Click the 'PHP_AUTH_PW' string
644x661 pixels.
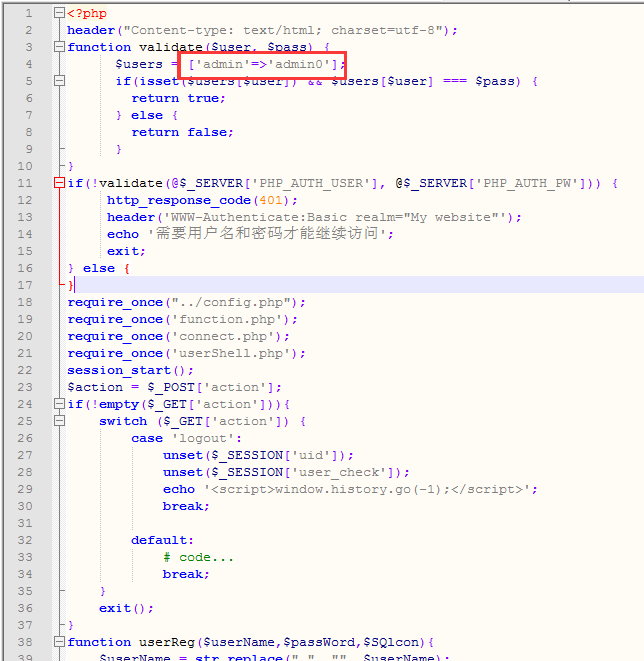click(528, 183)
